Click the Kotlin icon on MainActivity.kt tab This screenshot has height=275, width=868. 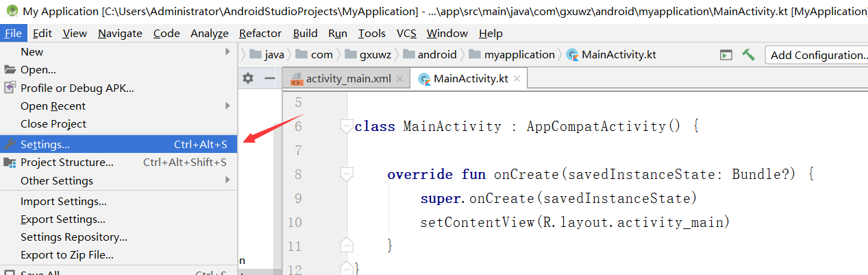point(424,79)
